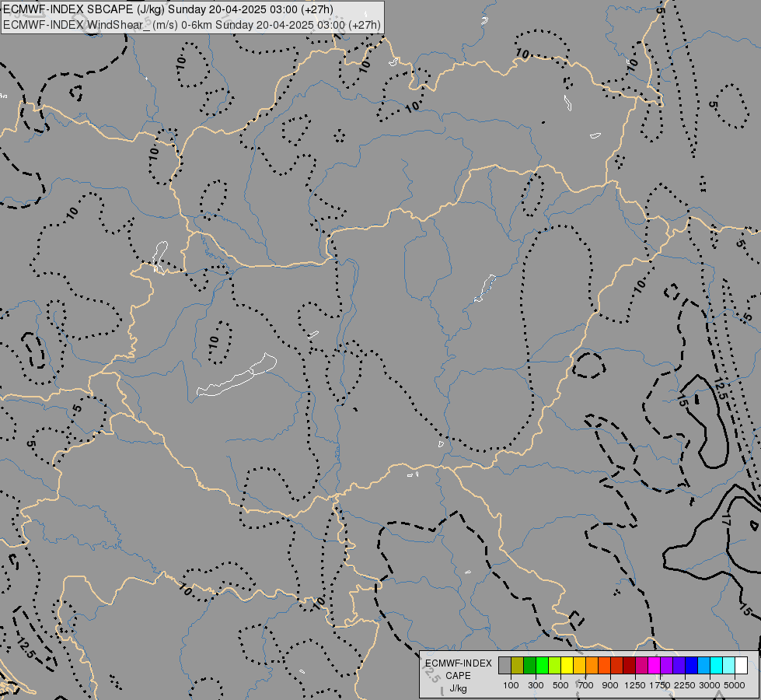Click the 17 contour label on the map
Viewport: 761px width, 700px height.
pyautogui.click(x=725, y=520)
